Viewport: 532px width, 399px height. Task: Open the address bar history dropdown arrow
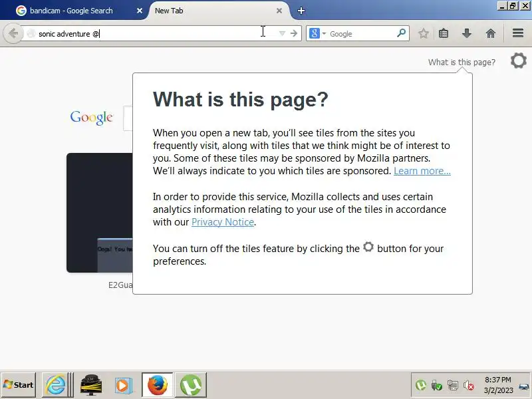[x=282, y=33]
